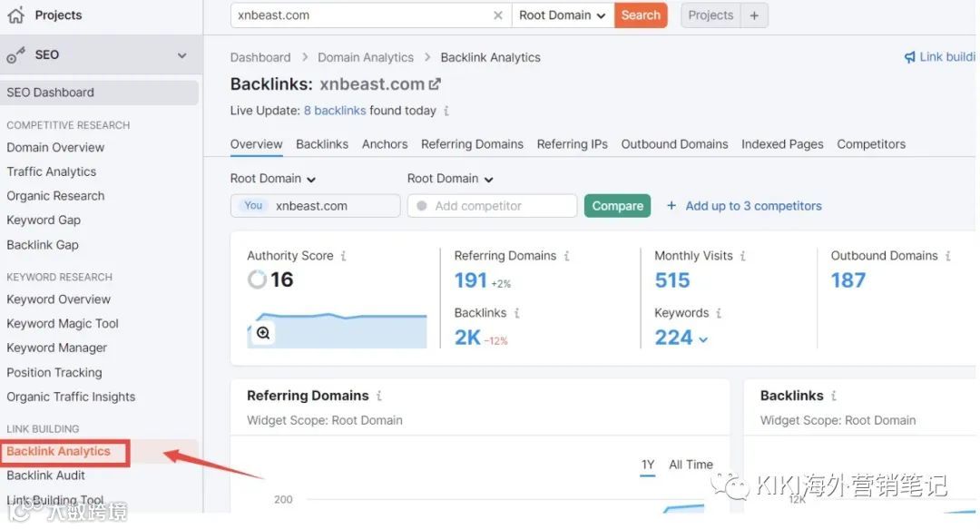980x529 pixels.
Task: Click the Projects button in top bar
Action: click(710, 15)
